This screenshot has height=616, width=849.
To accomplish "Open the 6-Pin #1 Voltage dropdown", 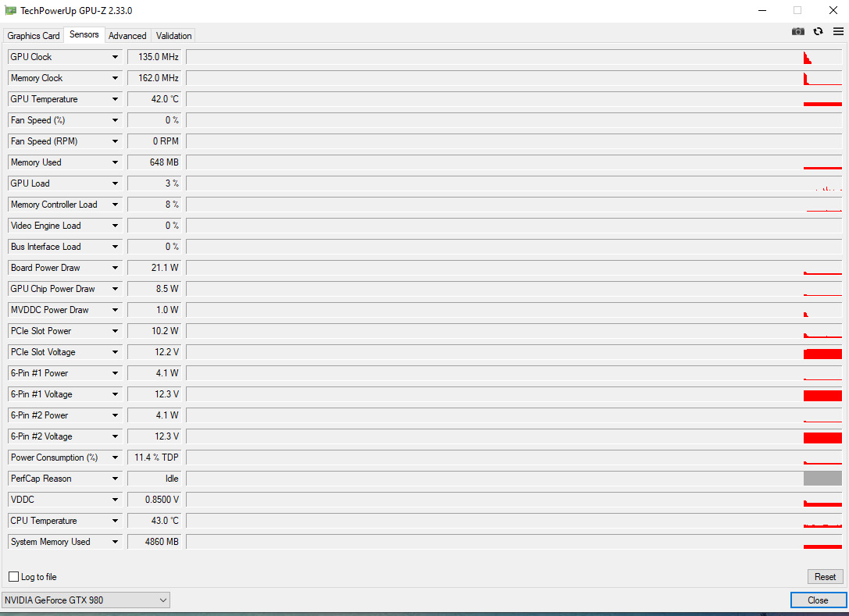I will point(116,394).
